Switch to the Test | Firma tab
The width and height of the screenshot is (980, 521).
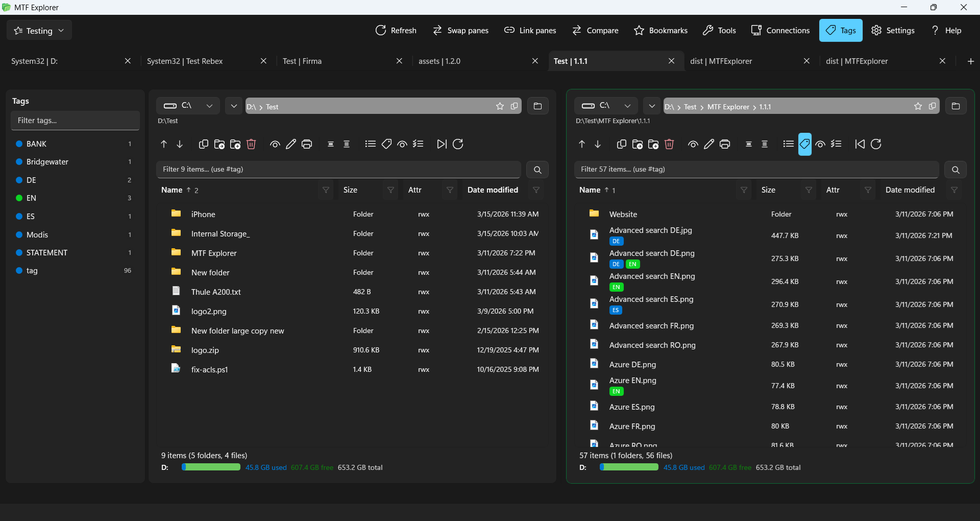click(302, 61)
